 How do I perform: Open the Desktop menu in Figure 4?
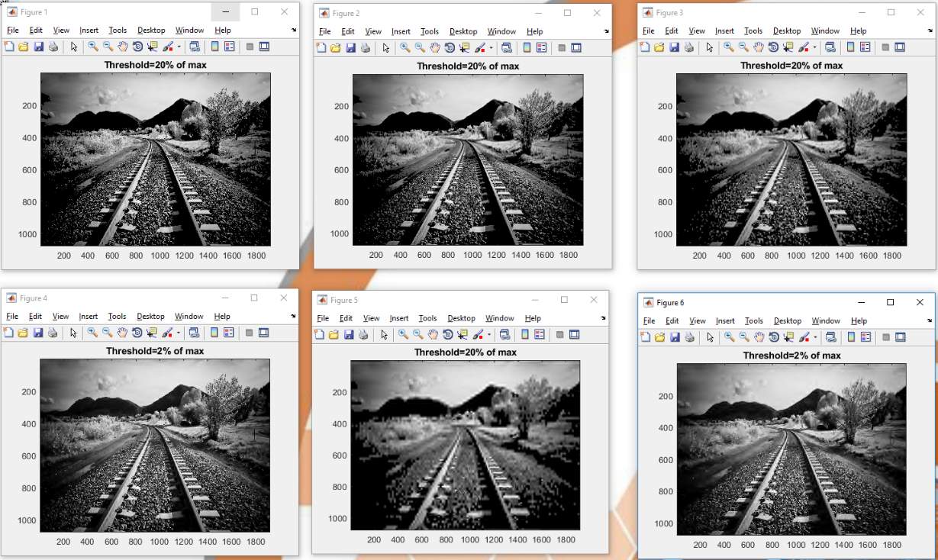(x=151, y=316)
